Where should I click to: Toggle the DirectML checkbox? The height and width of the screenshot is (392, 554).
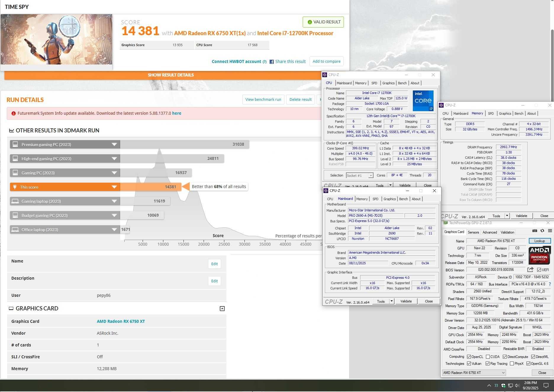tap(533, 357)
